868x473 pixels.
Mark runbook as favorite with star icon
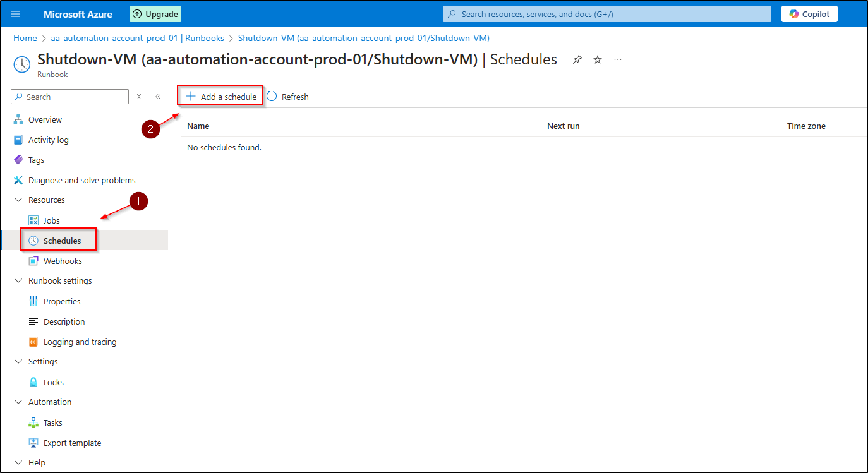pos(598,59)
